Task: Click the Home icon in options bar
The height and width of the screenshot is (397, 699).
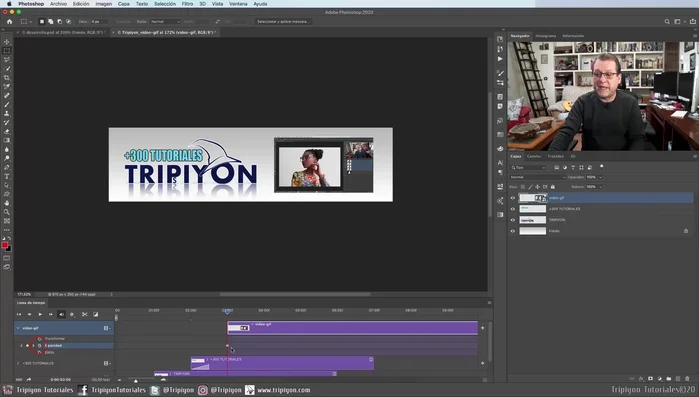Action: pos(9,21)
